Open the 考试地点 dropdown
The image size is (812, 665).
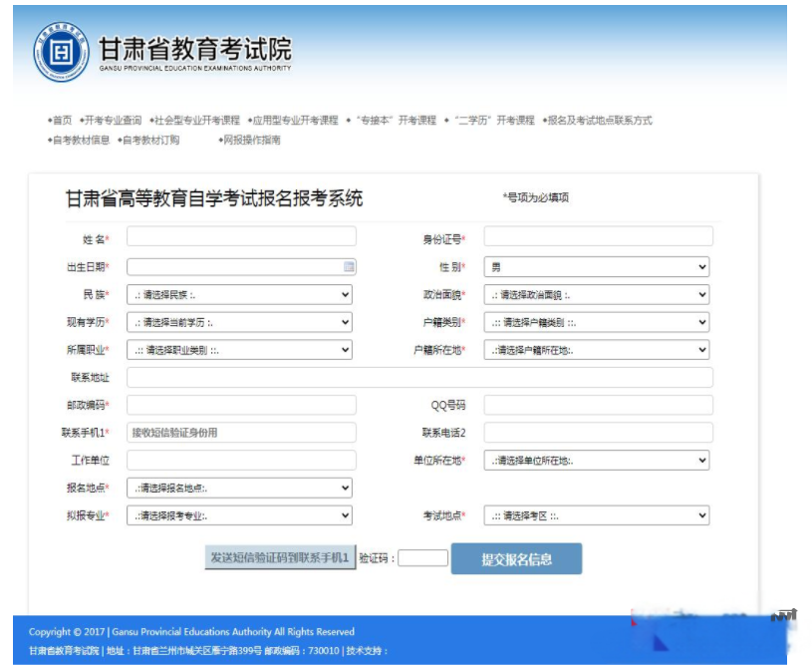tap(598, 515)
